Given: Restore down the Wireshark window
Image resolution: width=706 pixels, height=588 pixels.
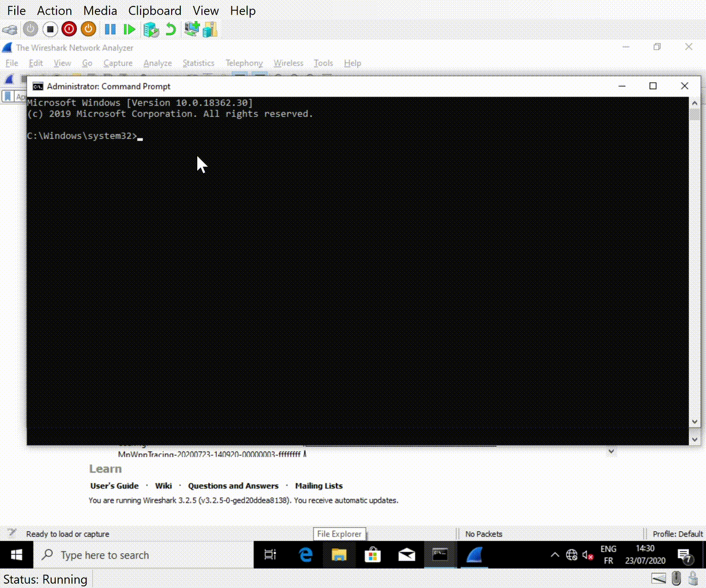Looking at the screenshot, I should point(657,47).
